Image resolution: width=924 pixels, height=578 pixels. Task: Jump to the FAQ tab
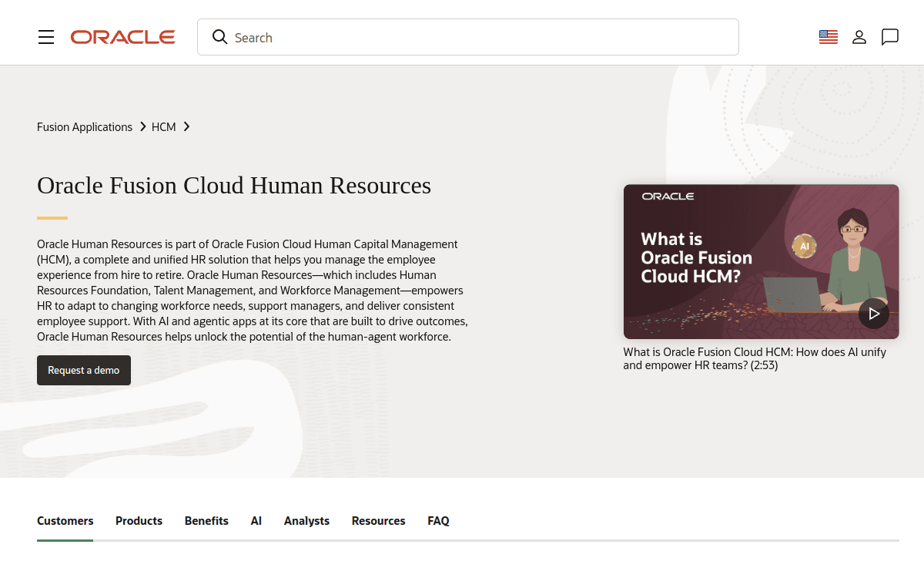click(438, 521)
